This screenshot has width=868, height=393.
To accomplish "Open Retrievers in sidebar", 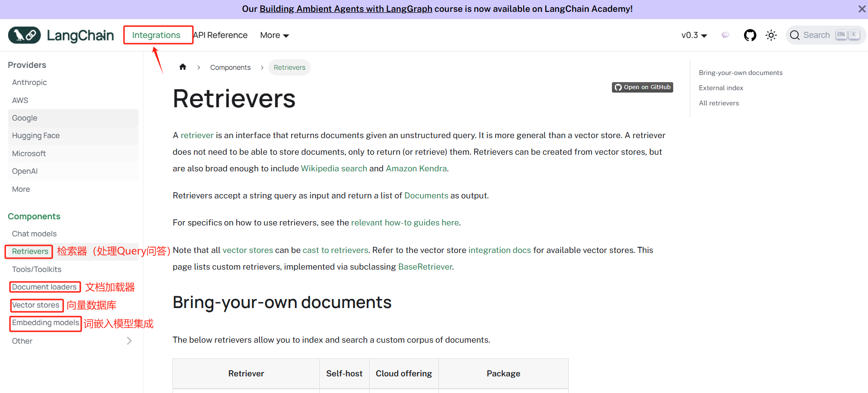I will coord(30,251).
